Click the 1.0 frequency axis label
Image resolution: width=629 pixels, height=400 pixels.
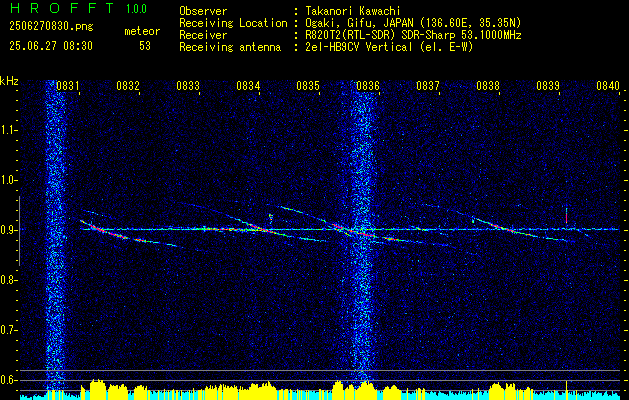click(9, 180)
